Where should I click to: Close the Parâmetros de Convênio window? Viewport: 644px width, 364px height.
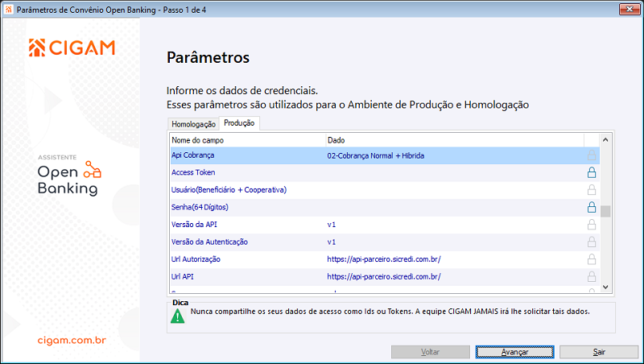coord(630,9)
